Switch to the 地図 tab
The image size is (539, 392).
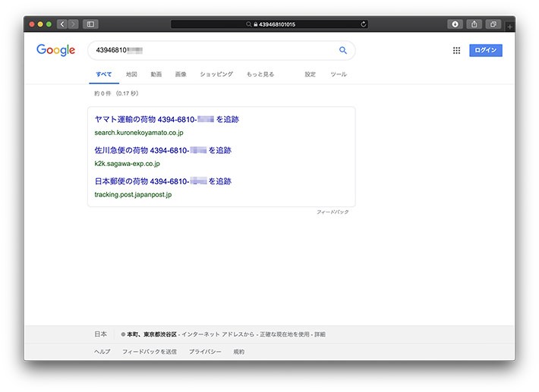[131, 74]
